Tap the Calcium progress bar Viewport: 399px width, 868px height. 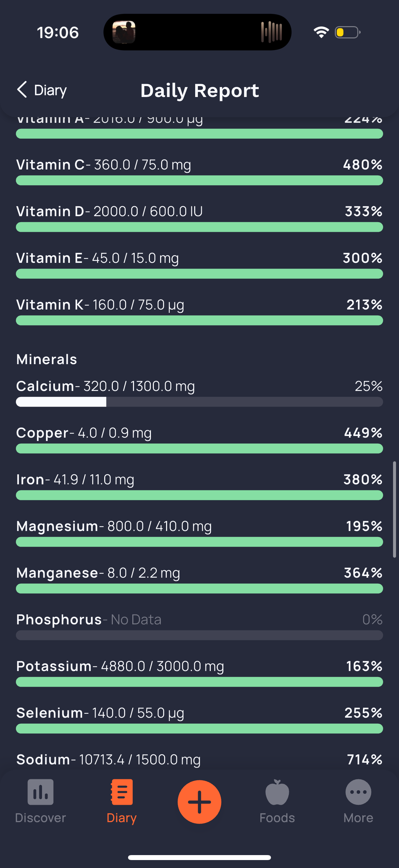click(x=199, y=402)
